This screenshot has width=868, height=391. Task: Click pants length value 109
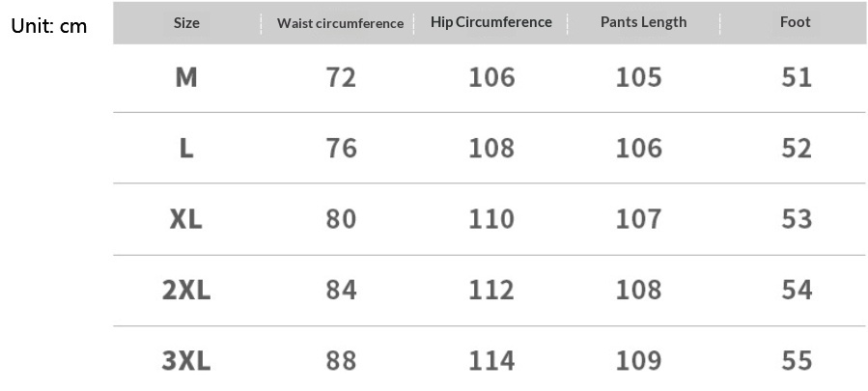tap(639, 361)
